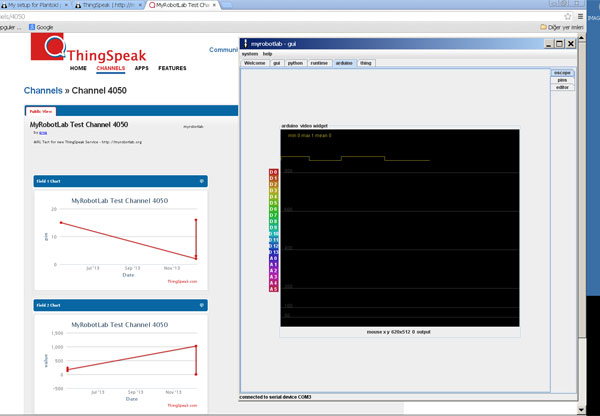Click ThingSpeak.com link on Field 2 chart
Screen dimensions: 600x416
point(182,405)
